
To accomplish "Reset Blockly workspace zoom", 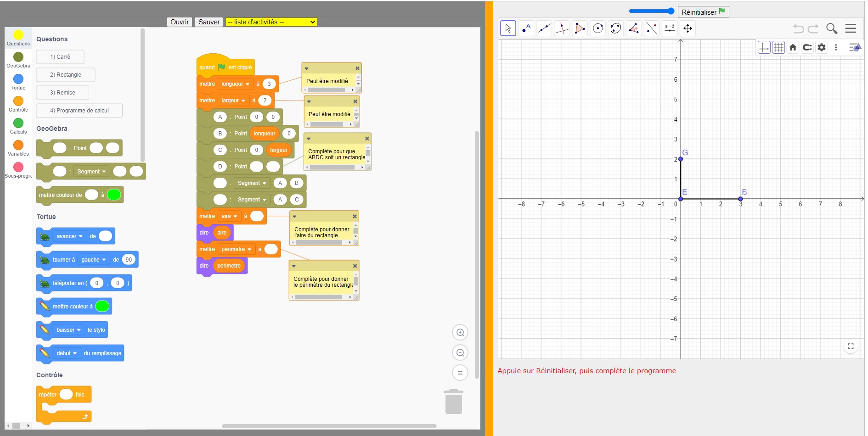I will point(460,373).
